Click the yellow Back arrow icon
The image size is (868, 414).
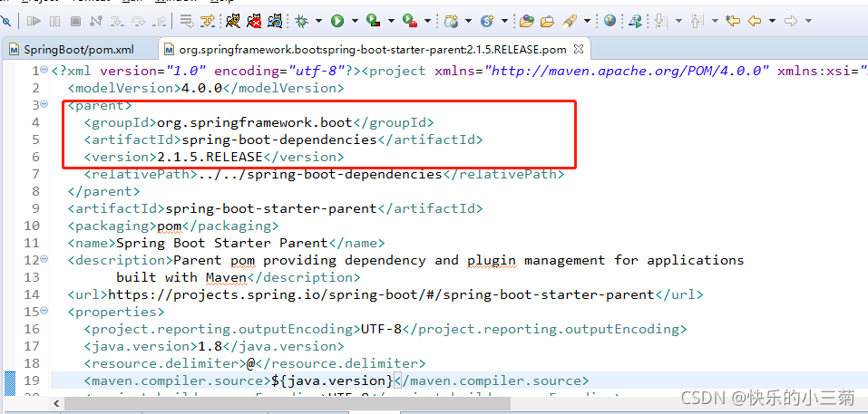755,21
